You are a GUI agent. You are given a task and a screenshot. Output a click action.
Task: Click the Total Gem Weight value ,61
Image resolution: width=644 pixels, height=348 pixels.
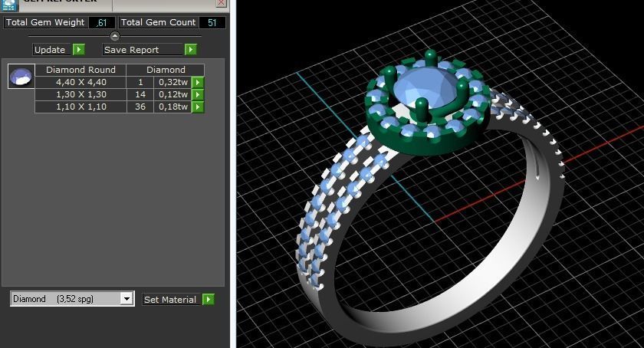point(102,22)
